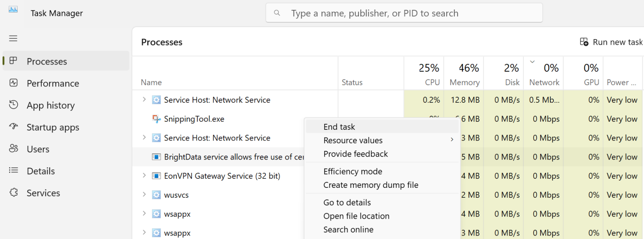Click the Run new task icon
Screen dimensions: 644x239
click(584, 42)
